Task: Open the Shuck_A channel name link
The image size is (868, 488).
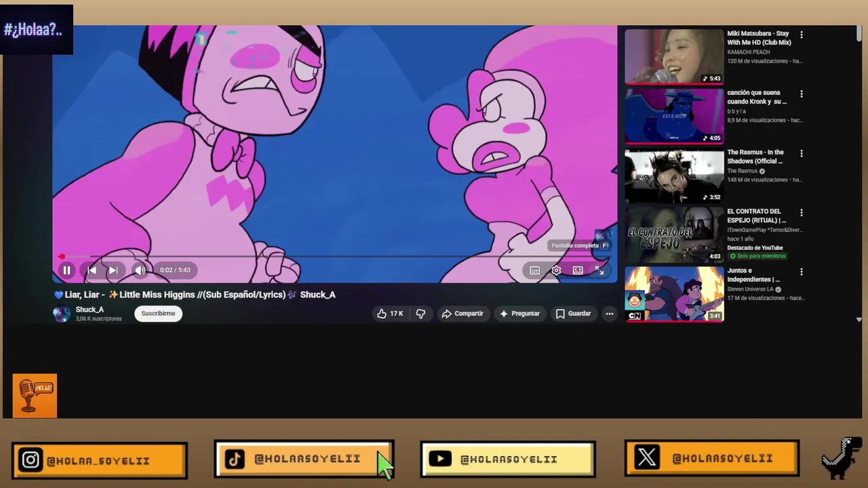Action: (x=90, y=309)
